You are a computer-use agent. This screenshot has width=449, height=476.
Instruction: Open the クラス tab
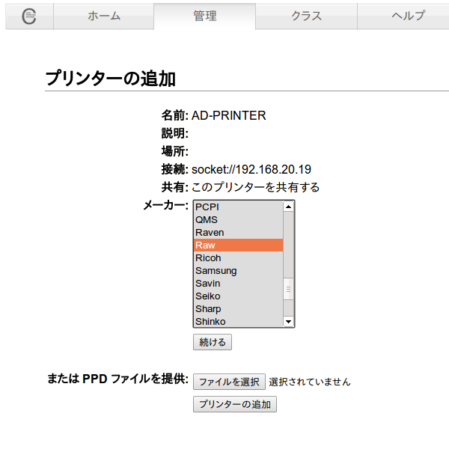pos(306,16)
